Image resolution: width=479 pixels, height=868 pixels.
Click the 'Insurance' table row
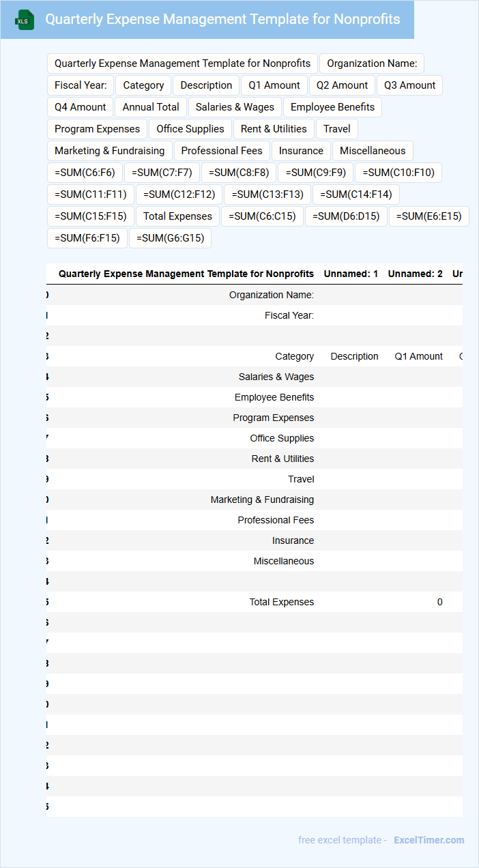255,540
